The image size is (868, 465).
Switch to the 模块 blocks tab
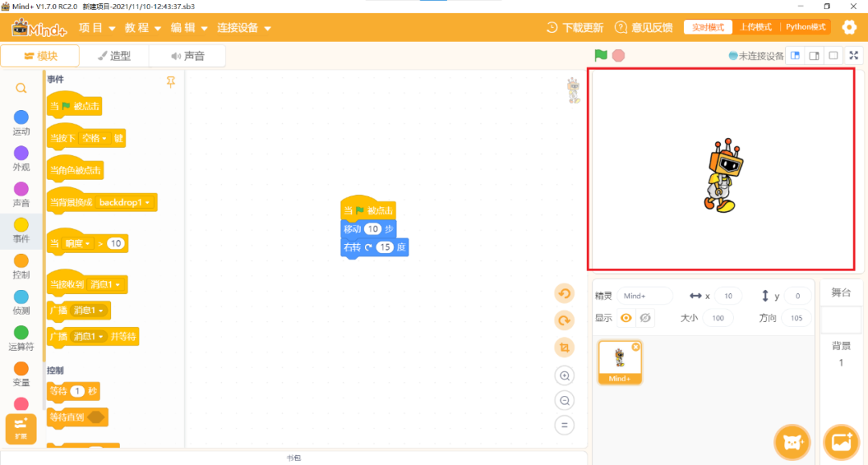coord(40,56)
